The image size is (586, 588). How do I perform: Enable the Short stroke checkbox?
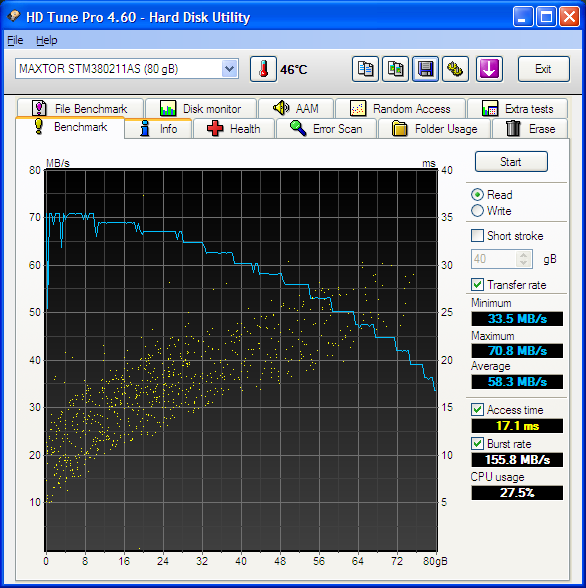[477, 236]
